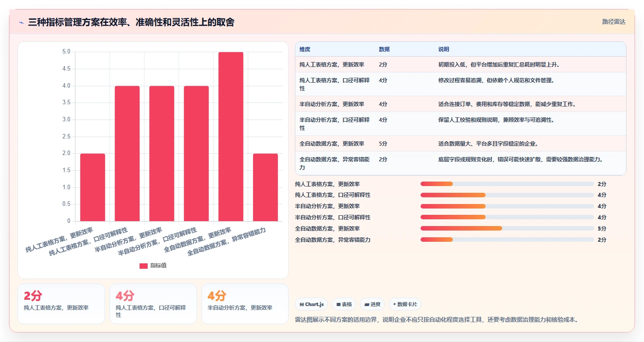This screenshot has height=342, width=644.
Task: Click progress bar for 纯人工表格方案，更新效率
Action: pos(507,184)
